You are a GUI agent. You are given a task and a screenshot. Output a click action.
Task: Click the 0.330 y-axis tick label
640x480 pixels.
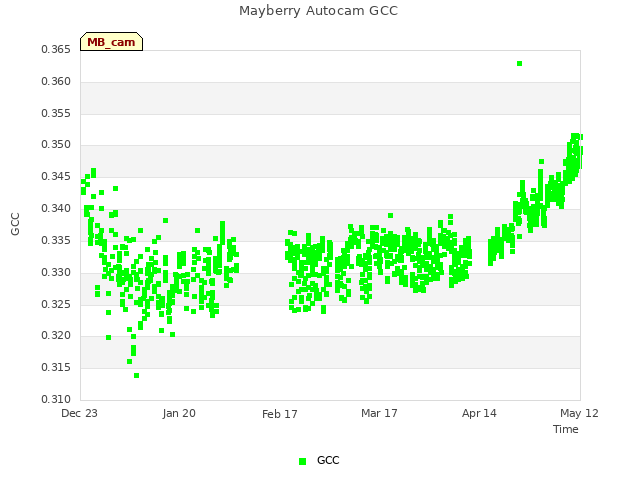point(56,272)
